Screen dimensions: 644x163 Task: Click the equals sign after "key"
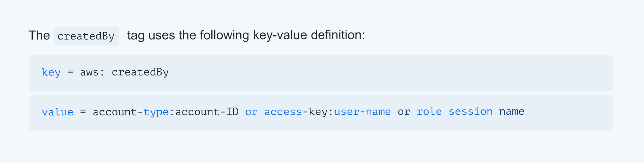70,72
